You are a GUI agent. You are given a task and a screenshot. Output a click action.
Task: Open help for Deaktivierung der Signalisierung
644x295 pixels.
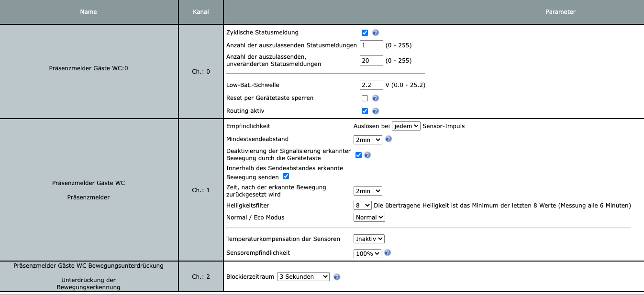tap(367, 155)
